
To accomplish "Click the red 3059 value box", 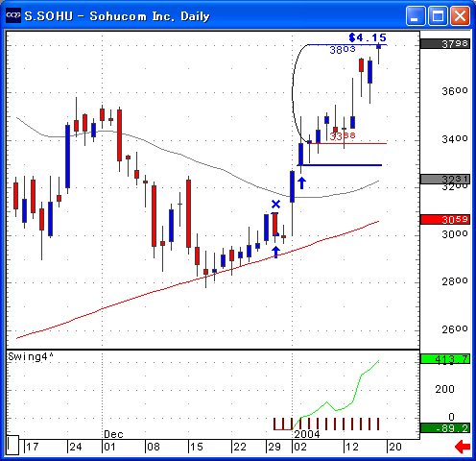I will 445,220.
